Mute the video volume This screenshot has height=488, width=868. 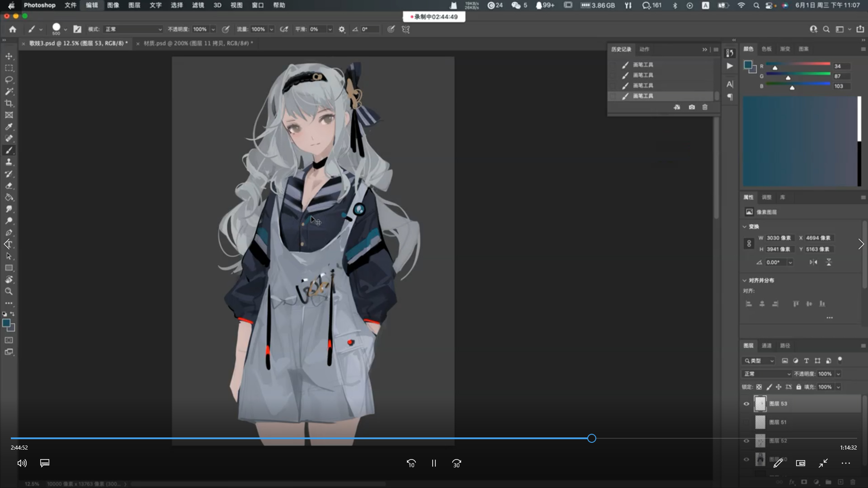pyautogui.click(x=22, y=463)
